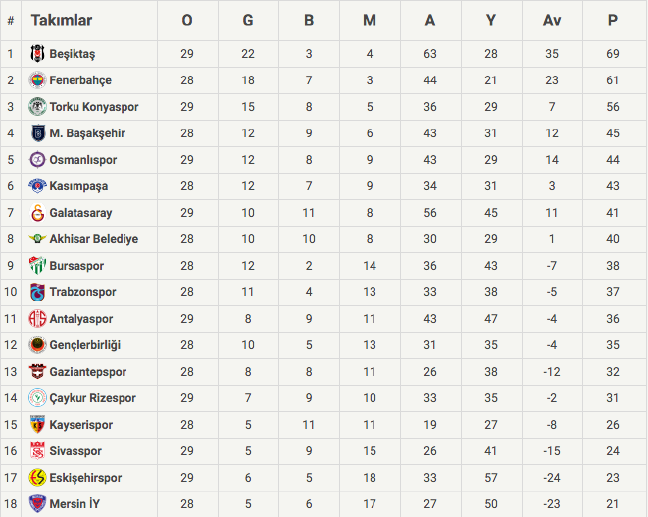Viewport: 648px width, 517px height.
Task: Open the M. Başakşehir team link
Action: (87, 133)
